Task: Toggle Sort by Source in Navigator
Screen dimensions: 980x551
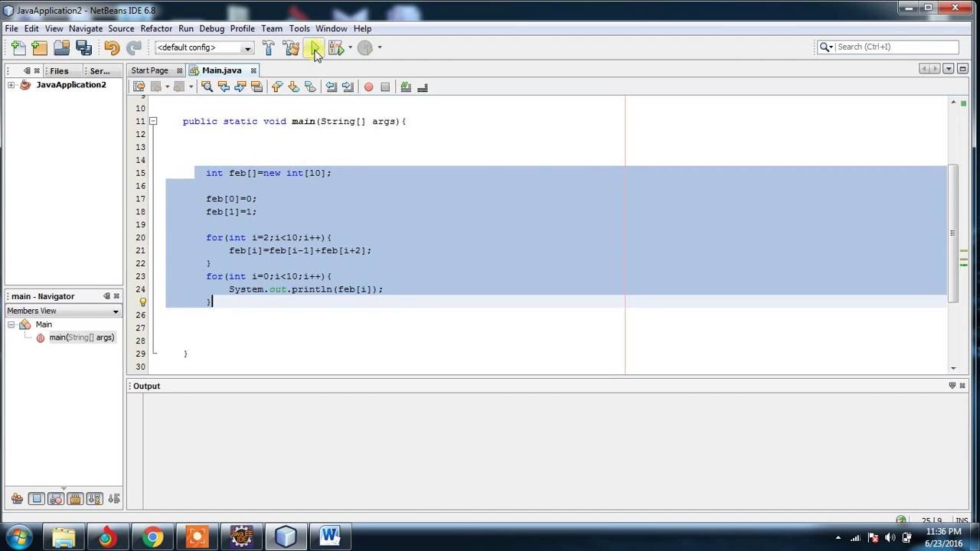Action: click(x=114, y=499)
